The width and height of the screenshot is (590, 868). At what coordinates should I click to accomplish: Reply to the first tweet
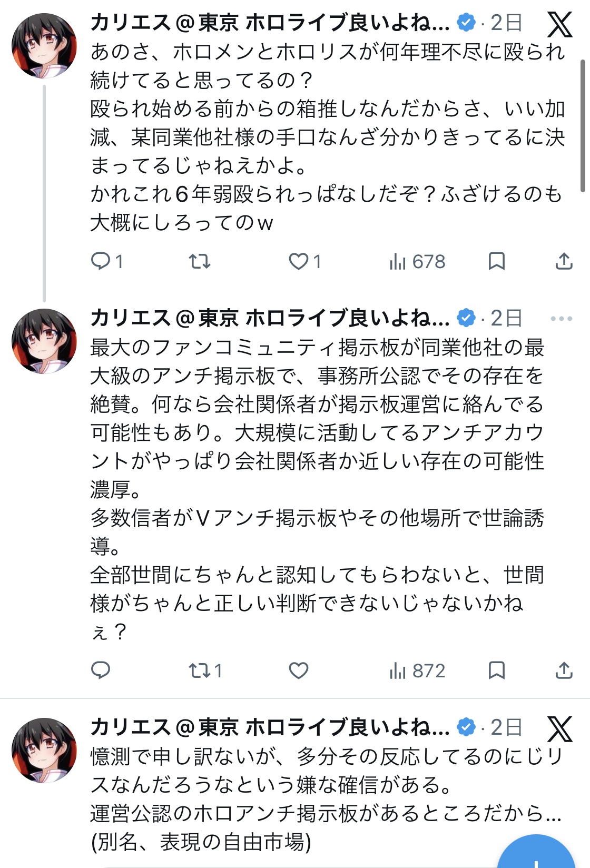[x=101, y=261]
